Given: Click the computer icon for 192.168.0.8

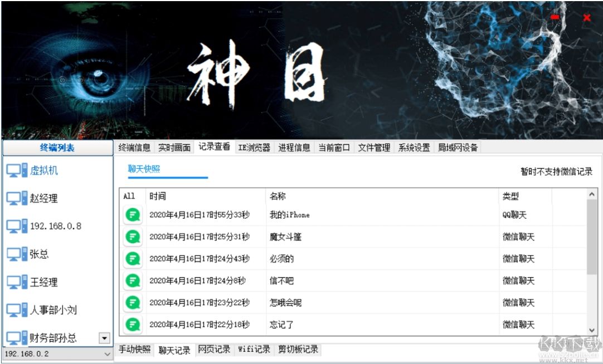Looking at the screenshot, I should coord(17,226).
